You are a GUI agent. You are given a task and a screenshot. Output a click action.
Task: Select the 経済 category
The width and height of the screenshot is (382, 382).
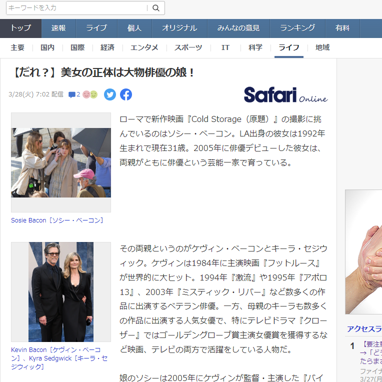[x=107, y=48]
